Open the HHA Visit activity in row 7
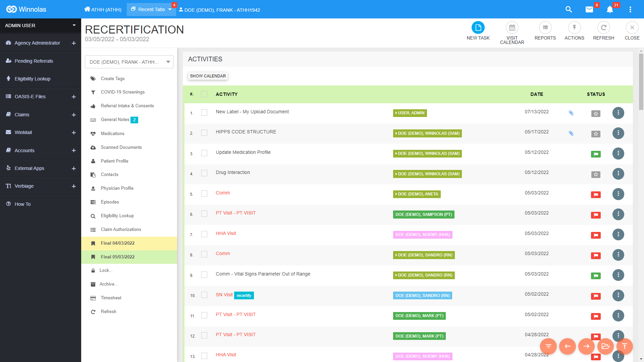 point(226,233)
